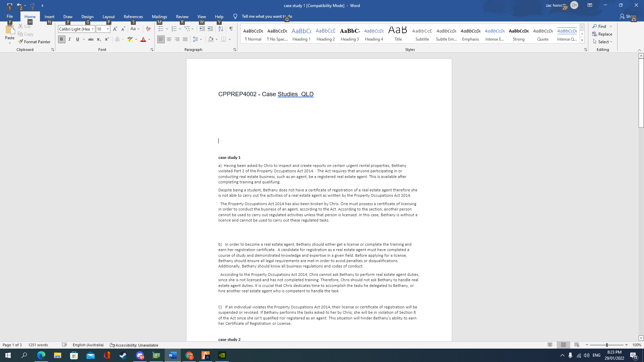This screenshot has width=644, height=362.
Task: Click the word count in the status bar
Action: (x=38, y=345)
